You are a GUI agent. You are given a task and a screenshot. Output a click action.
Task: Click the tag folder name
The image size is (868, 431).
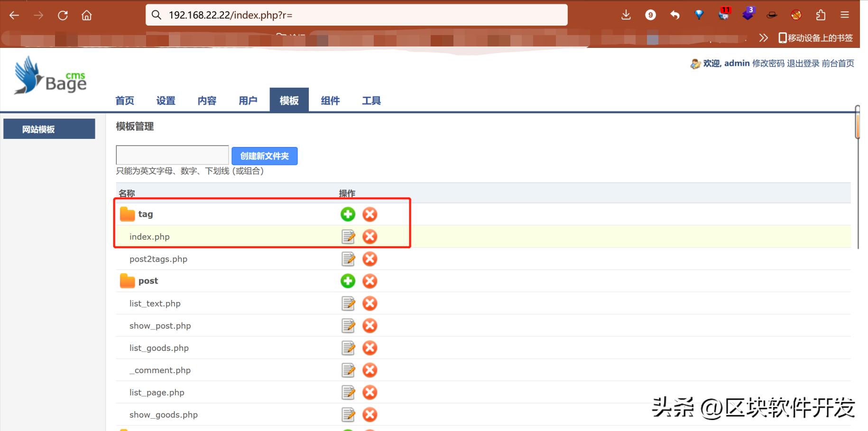coord(146,214)
